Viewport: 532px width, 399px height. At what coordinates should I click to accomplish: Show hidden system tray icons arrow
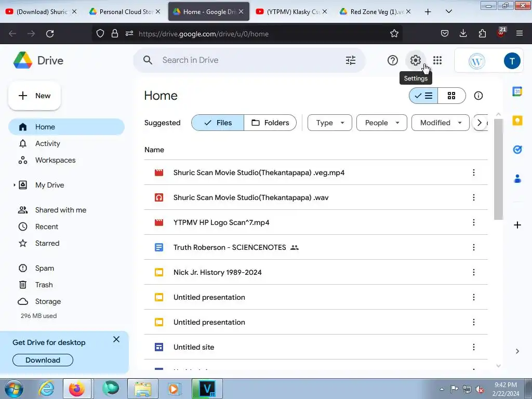[x=442, y=389]
